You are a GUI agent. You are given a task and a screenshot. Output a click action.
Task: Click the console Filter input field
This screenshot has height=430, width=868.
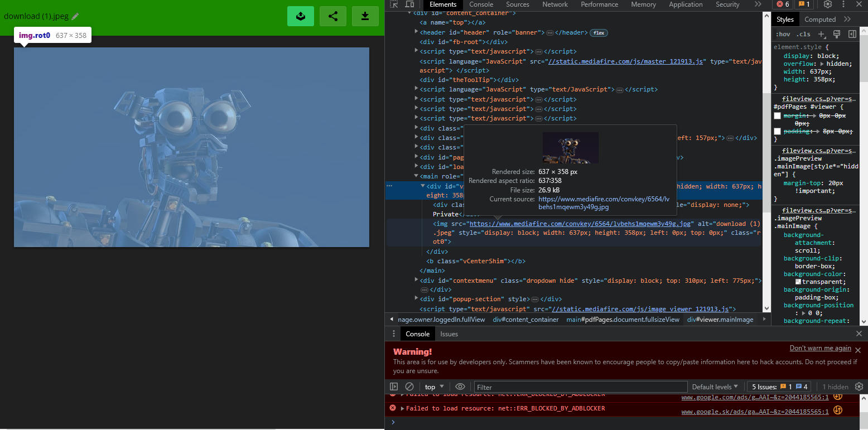coord(581,387)
